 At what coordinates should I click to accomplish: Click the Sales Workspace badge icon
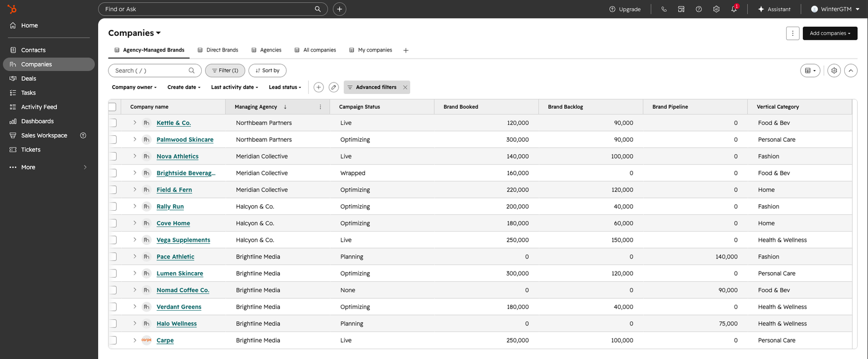coord(83,135)
